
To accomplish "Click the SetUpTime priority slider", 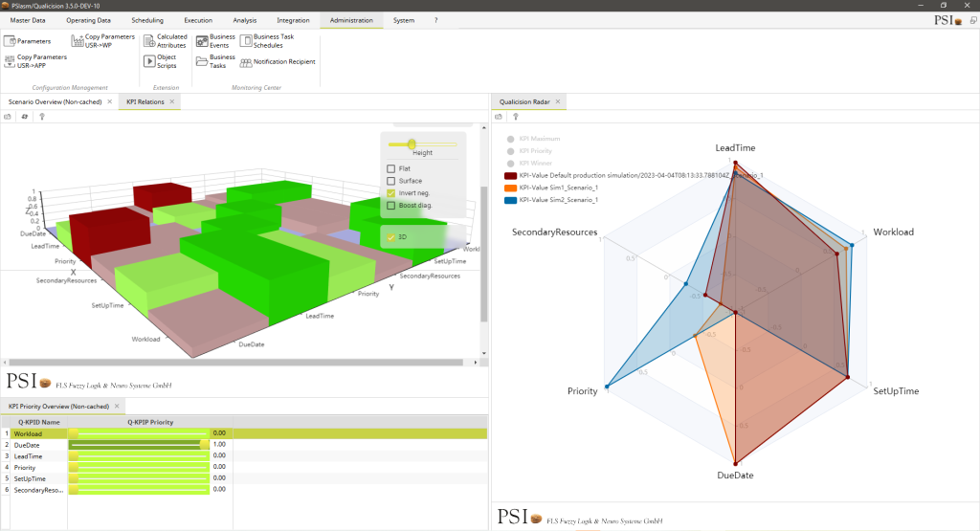I will click(x=139, y=478).
